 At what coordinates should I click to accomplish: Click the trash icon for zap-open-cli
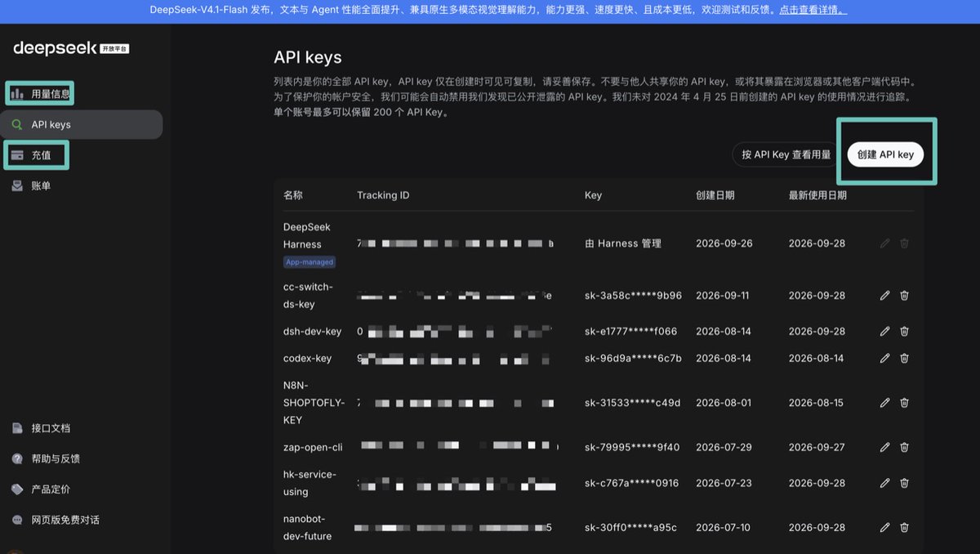click(904, 448)
